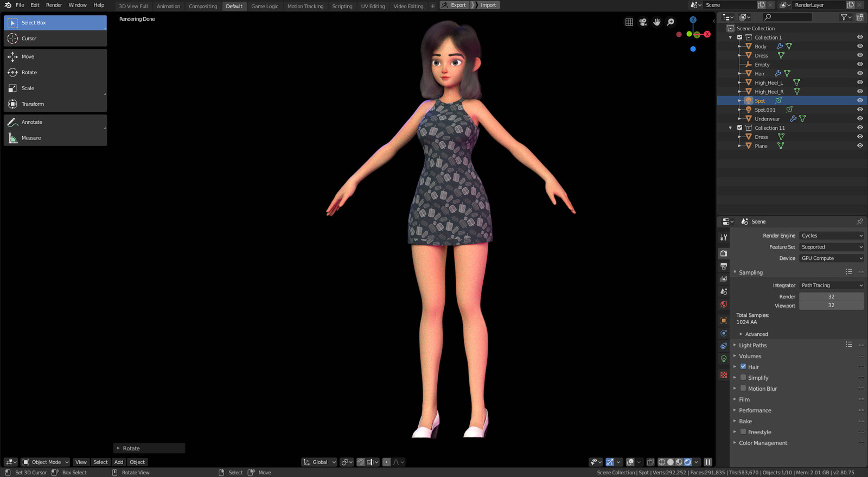This screenshot has height=477, width=868.
Task: Open the Device GPU Compute dropdown
Action: 832,258
